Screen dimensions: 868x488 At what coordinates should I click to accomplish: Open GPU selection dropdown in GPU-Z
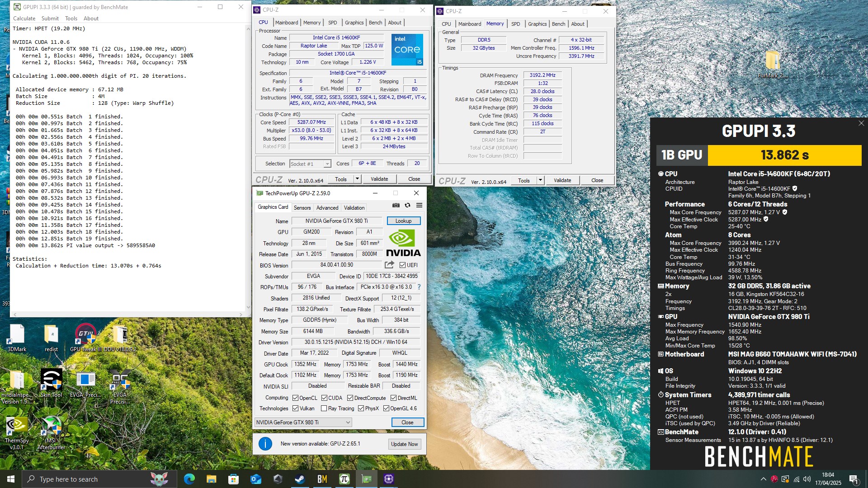click(303, 422)
